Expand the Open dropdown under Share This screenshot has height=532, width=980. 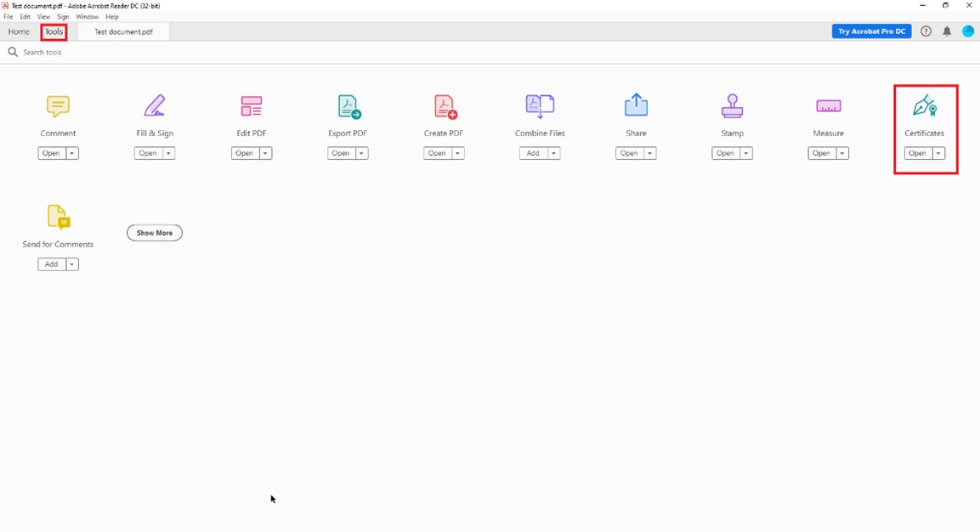pyautogui.click(x=648, y=153)
